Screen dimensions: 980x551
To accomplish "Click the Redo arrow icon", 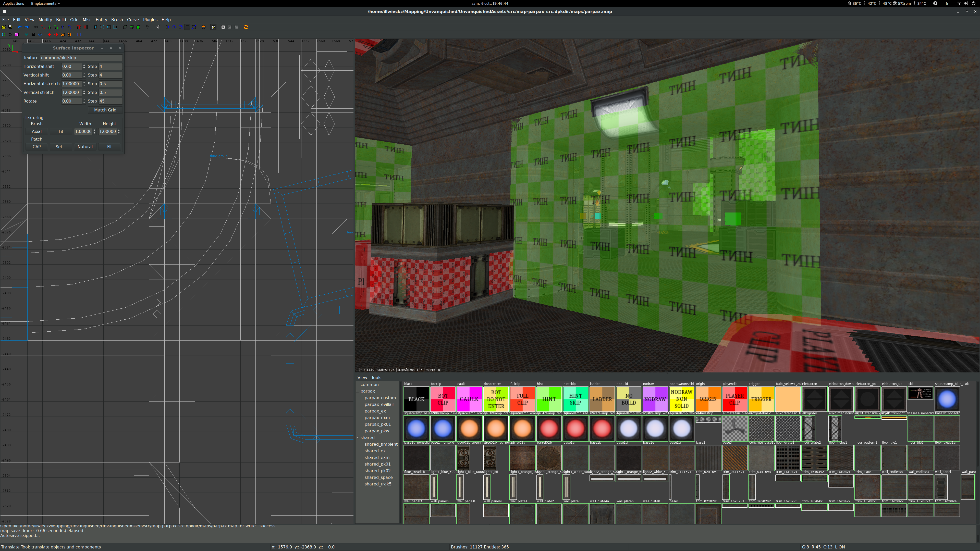I will click(x=27, y=27).
